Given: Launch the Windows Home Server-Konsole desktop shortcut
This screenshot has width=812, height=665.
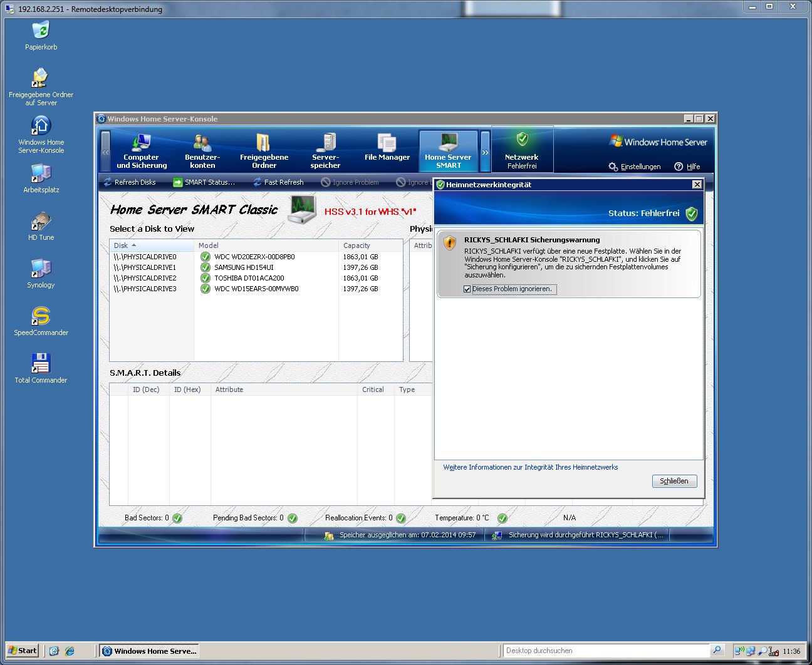Looking at the screenshot, I should point(41,134).
